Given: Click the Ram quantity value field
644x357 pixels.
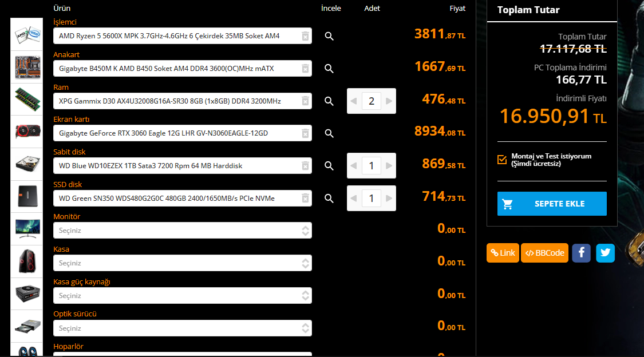Looking at the screenshot, I should point(372,101).
